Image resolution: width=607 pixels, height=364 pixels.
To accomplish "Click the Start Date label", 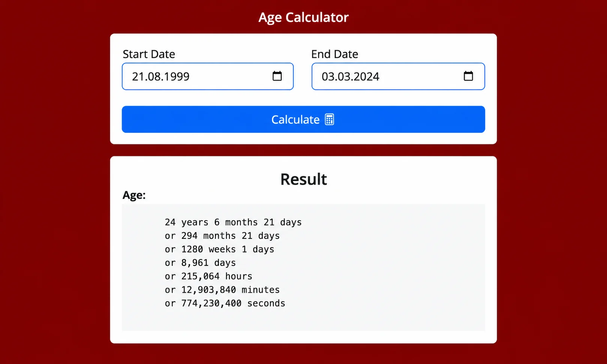I will (149, 54).
